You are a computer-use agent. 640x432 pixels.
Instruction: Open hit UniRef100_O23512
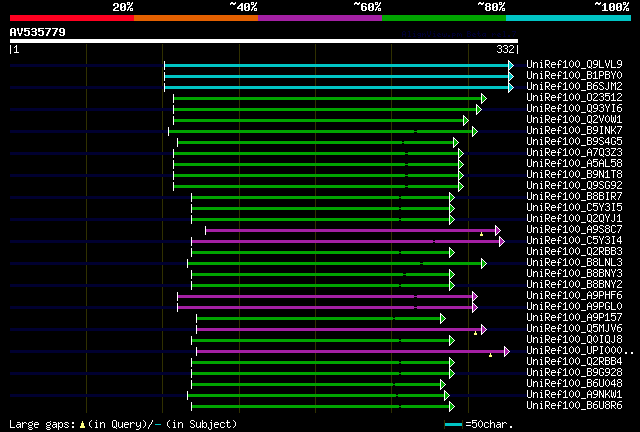point(574,98)
